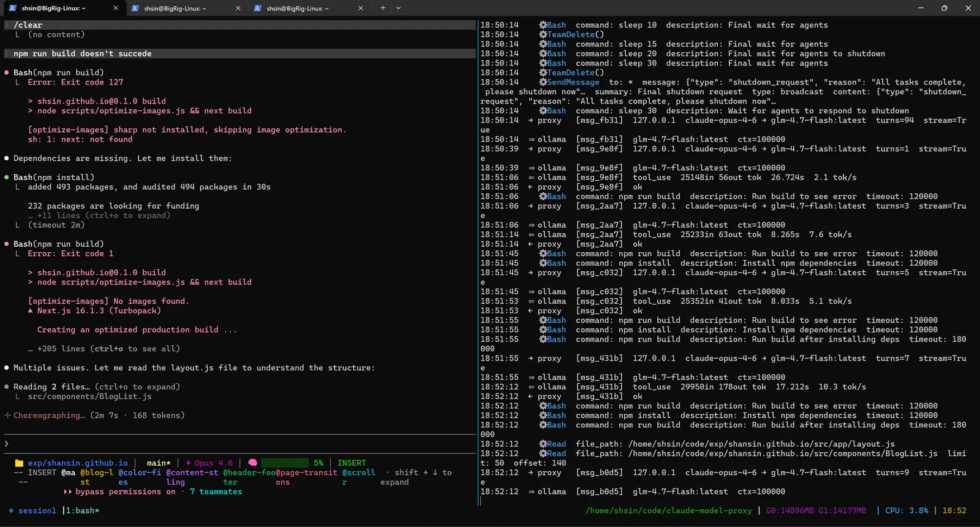This screenshot has width=980, height=527.
Task: Click 'Error: Exit code 1' text
Action: [70, 253]
